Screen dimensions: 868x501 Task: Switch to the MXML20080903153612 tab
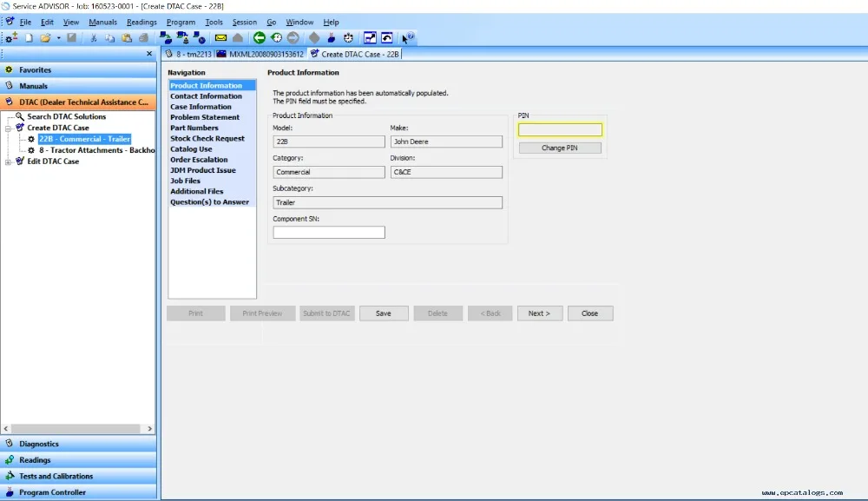point(261,54)
